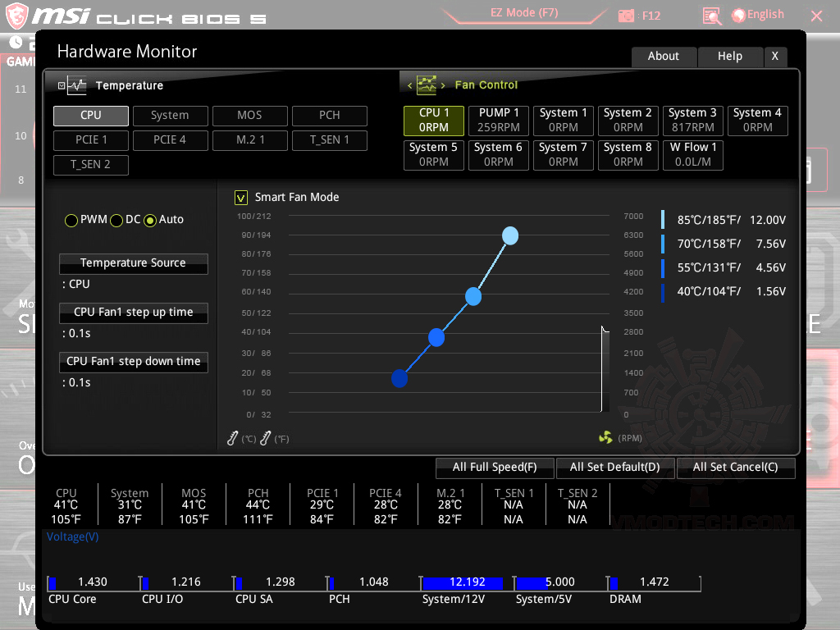
Task: Open Temperature Source selector
Action: pos(134,263)
